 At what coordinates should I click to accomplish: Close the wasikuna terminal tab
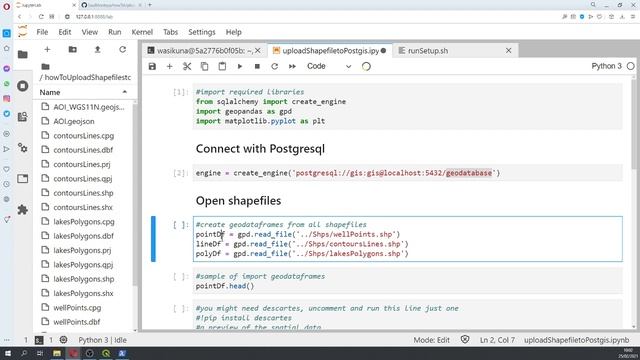coord(258,51)
